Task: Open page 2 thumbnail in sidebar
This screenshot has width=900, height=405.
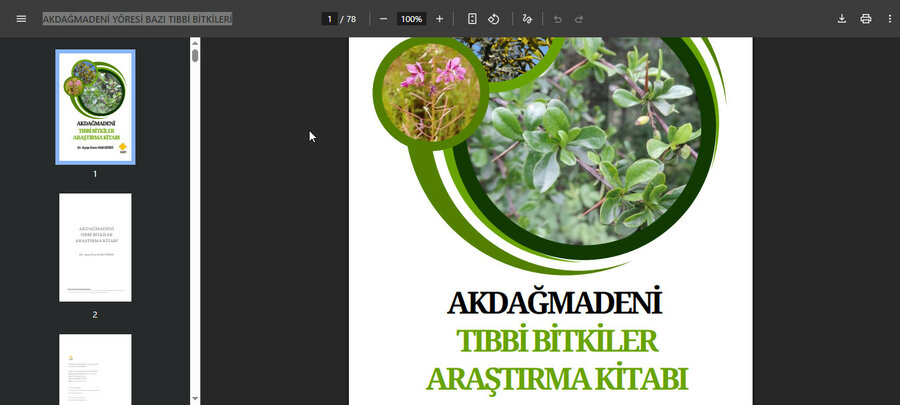Action: (95, 247)
